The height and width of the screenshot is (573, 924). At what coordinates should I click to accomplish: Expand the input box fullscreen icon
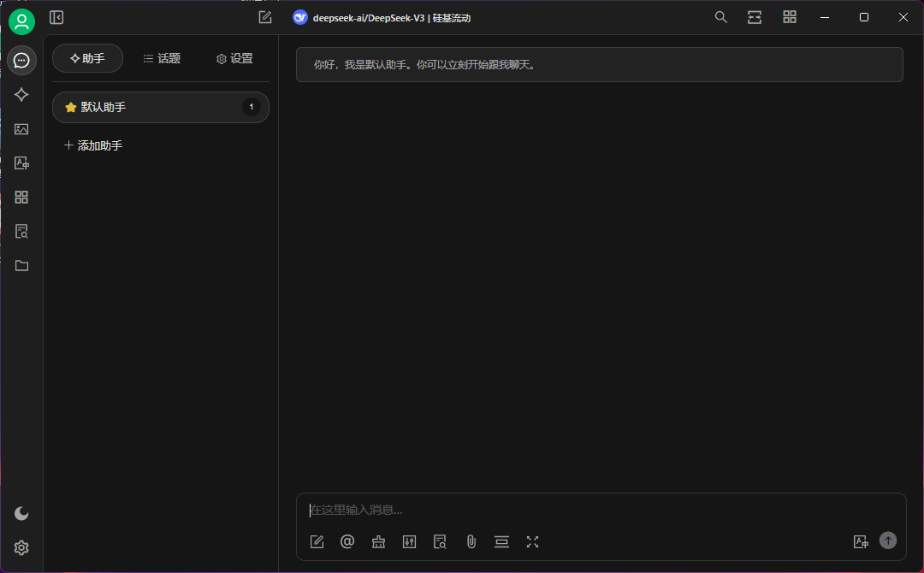pyautogui.click(x=533, y=542)
